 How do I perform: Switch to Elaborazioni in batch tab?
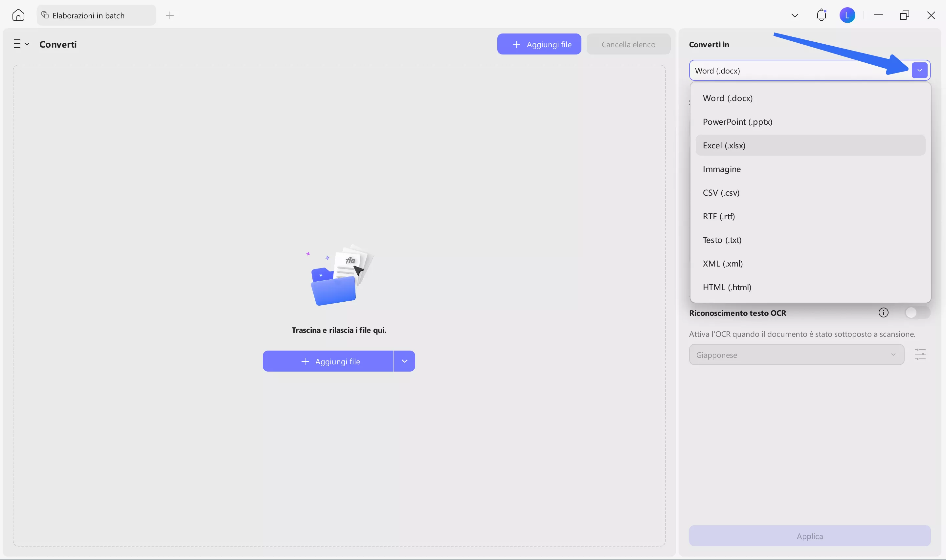pos(89,15)
